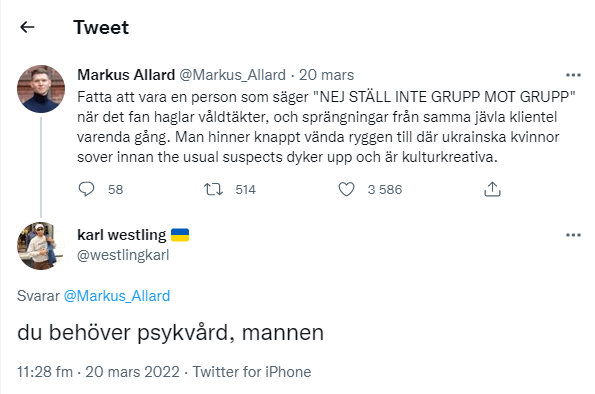Viewport: 595px width, 394px height.
Task: Open karl westling's profile picture
Action: (x=41, y=246)
